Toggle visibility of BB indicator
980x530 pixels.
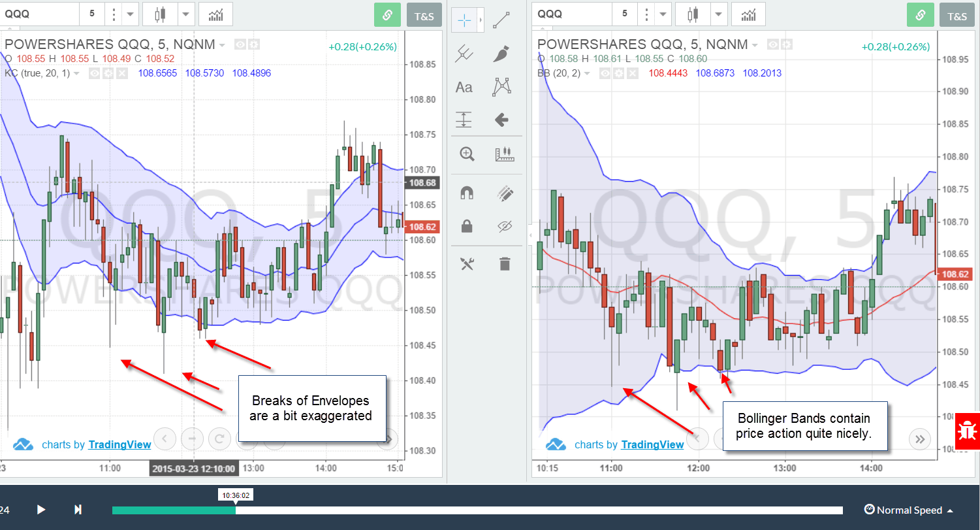tap(606, 73)
